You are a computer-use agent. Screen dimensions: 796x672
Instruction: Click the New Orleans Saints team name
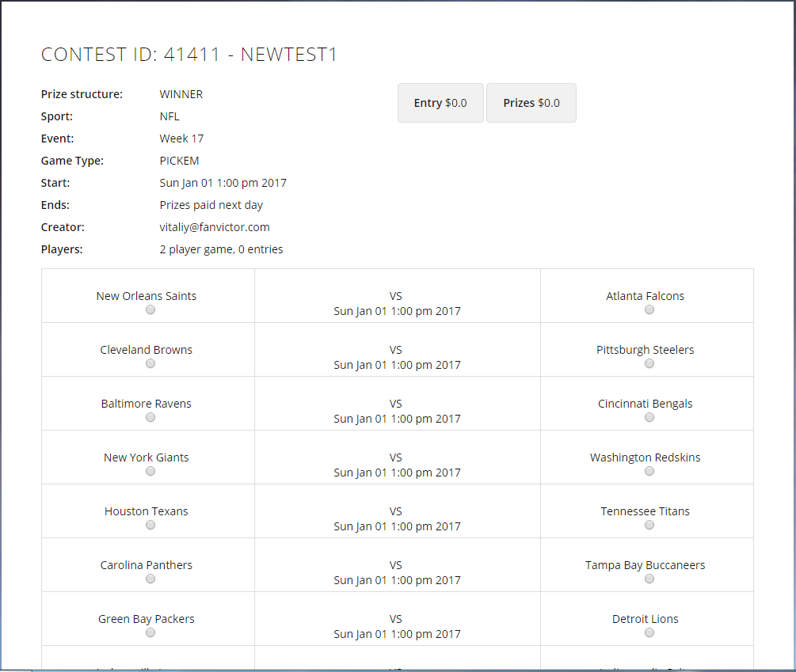pos(147,296)
